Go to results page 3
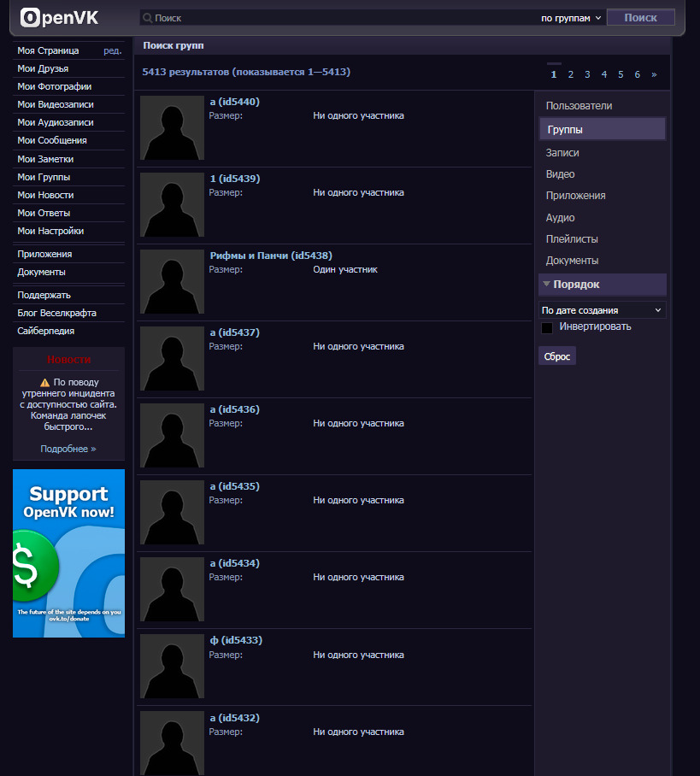700x776 pixels. [587, 74]
